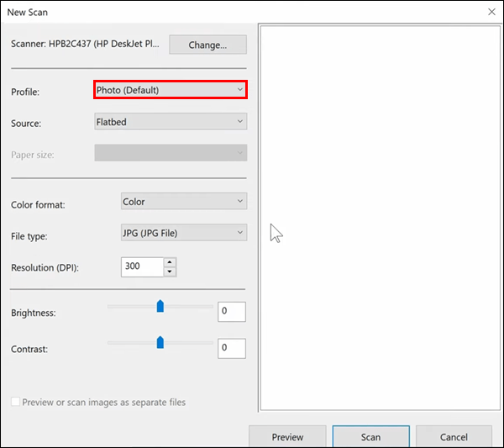Click the Resolution (DPI) label

tap(45, 267)
